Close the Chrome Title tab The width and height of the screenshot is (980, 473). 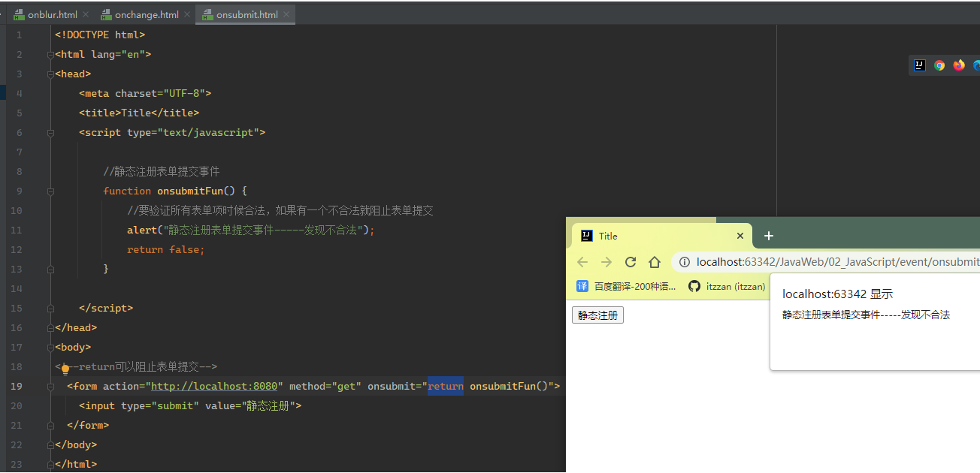click(740, 236)
